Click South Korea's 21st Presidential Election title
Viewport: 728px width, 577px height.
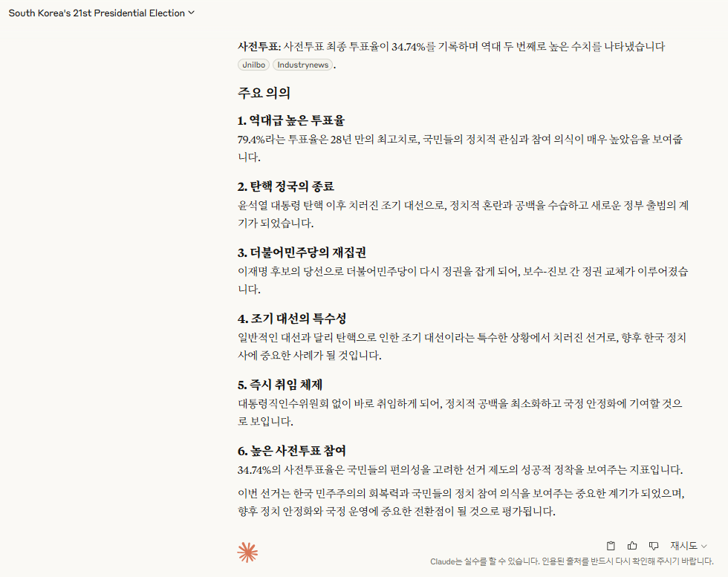click(97, 13)
